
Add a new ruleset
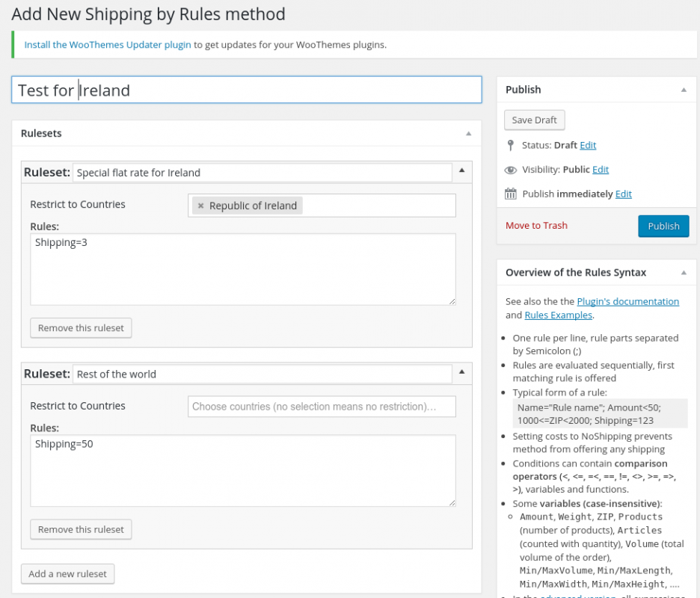pos(67,574)
